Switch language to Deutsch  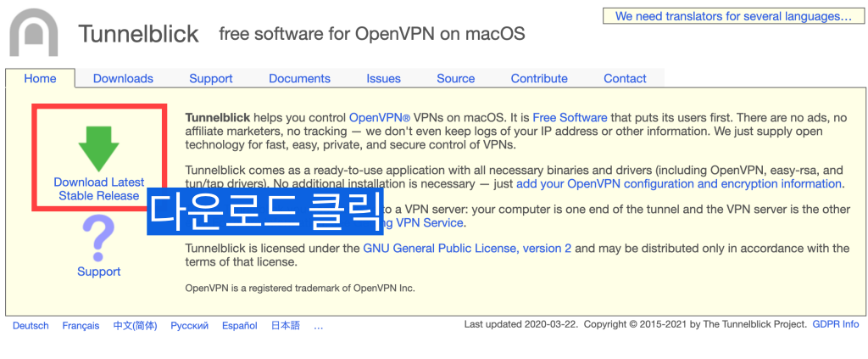[x=31, y=326]
